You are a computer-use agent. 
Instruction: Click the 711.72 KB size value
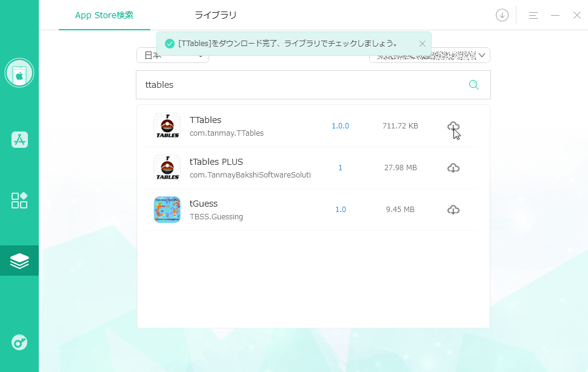coord(400,126)
